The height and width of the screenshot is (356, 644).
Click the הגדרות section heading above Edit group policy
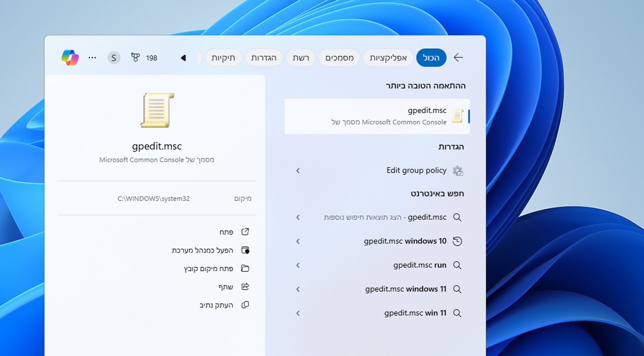(x=451, y=147)
